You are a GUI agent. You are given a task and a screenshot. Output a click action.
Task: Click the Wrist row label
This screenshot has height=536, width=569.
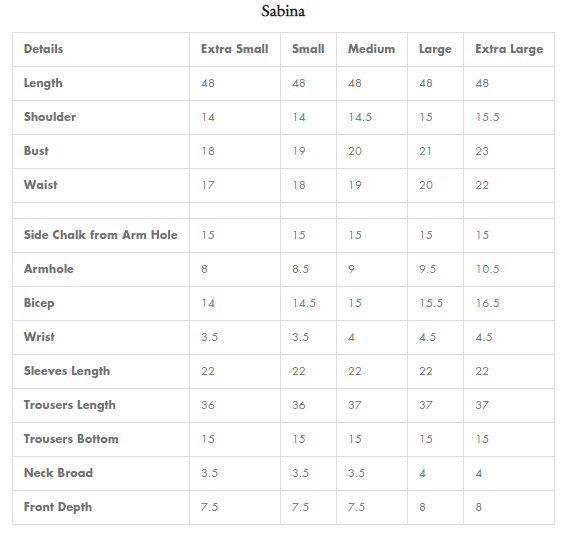tap(39, 337)
